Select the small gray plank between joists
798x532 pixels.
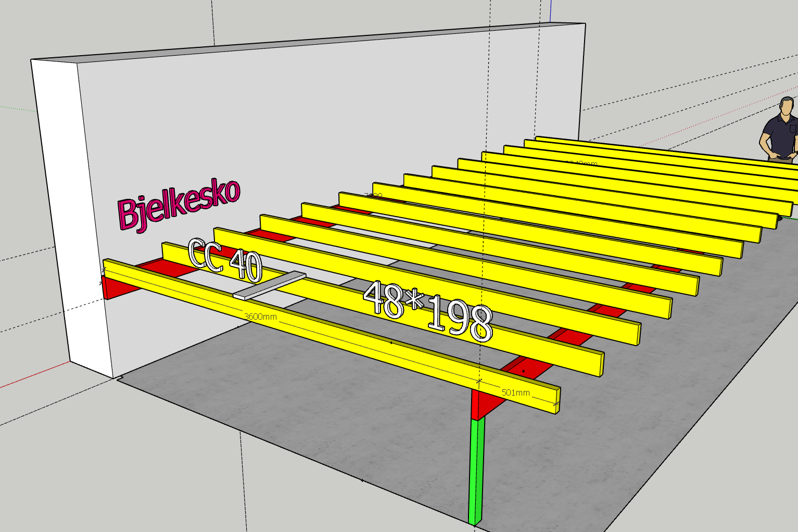click(x=270, y=285)
